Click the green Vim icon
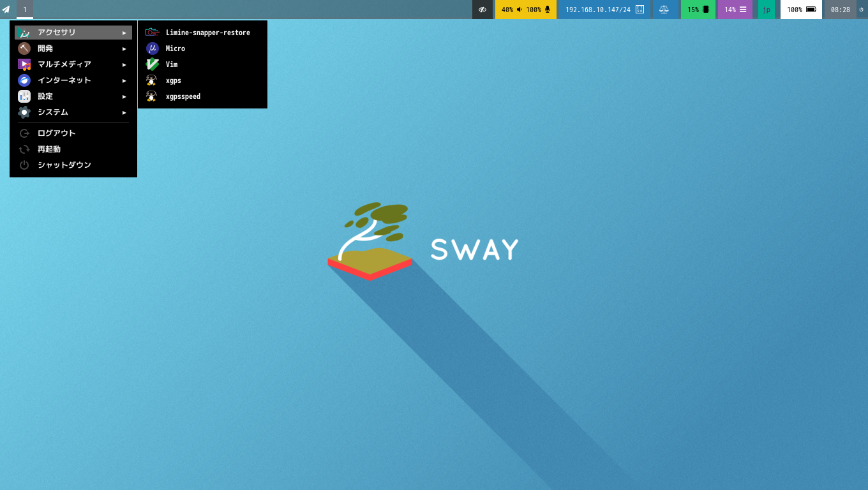The width and height of the screenshot is (868, 490). (x=152, y=64)
